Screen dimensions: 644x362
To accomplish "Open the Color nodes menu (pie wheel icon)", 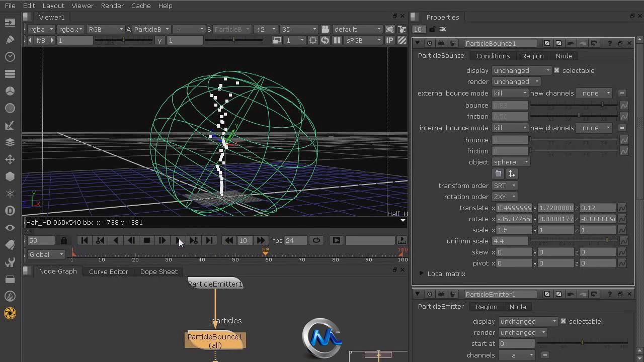I will pyautogui.click(x=10, y=91).
